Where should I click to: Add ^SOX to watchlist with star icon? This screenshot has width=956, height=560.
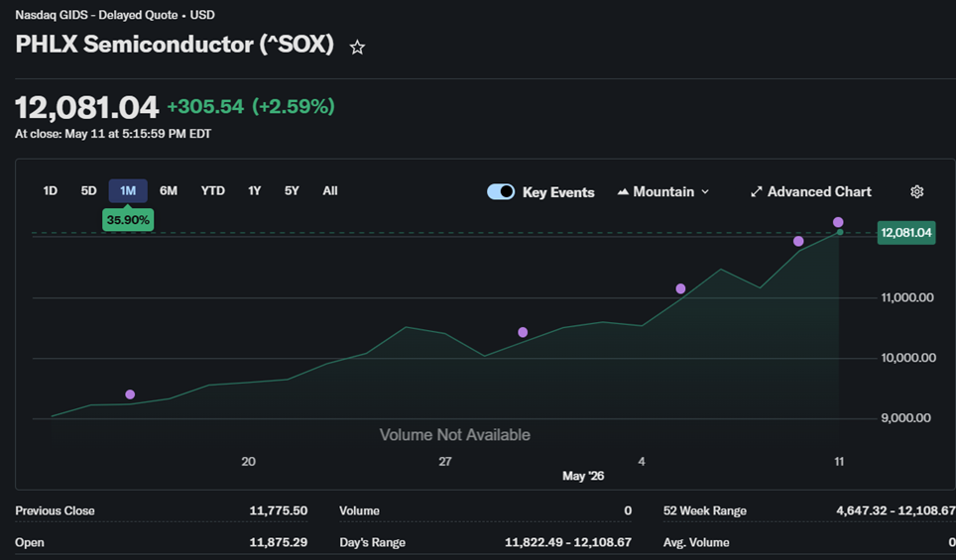[x=357, y=48]
